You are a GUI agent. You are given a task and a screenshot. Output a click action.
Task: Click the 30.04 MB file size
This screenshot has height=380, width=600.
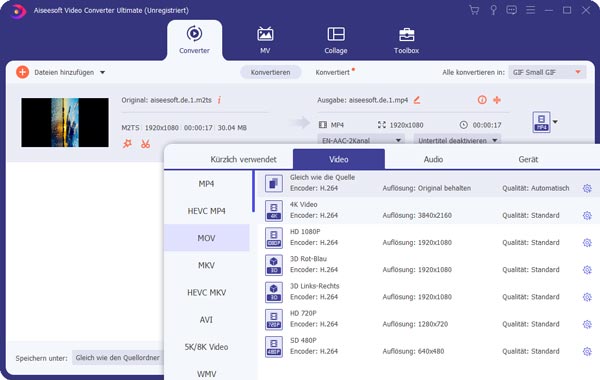(x=232, y=128)
